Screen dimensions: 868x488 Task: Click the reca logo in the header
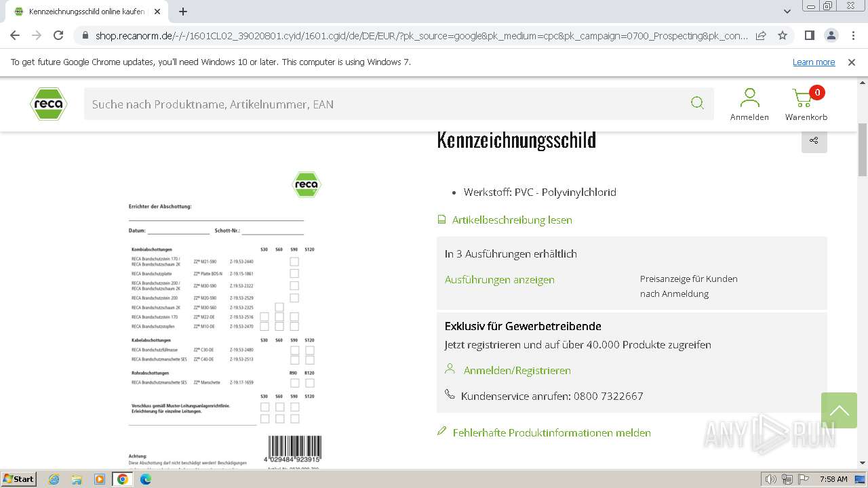pyautogui.click(x=48, y=104)
